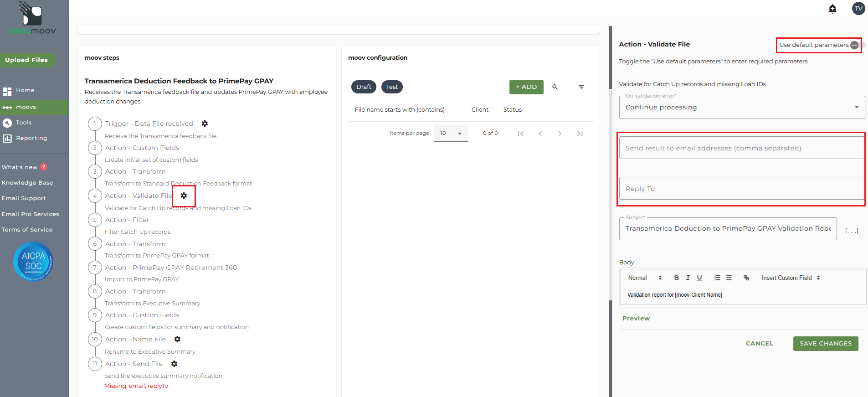Click the Client column header
Image resolution: width=868 pixels, height=397 pixels.
click(x=480, y=110)
